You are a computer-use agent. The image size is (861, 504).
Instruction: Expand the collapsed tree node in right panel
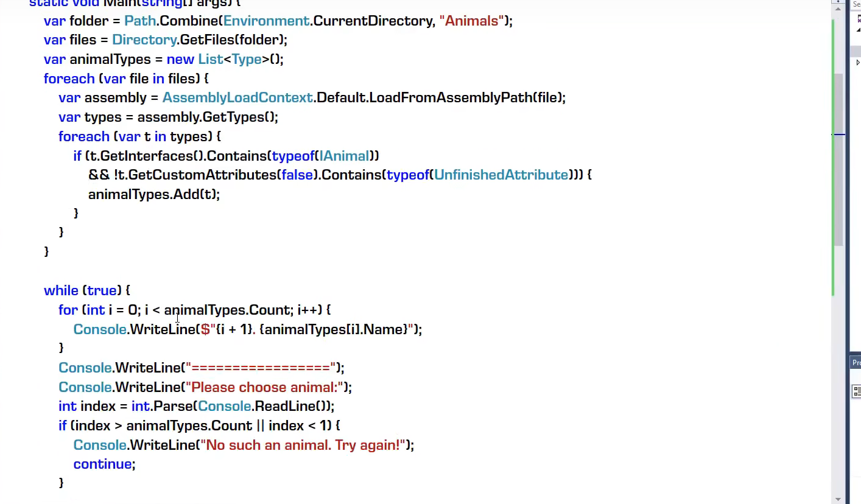pos(858,62)
